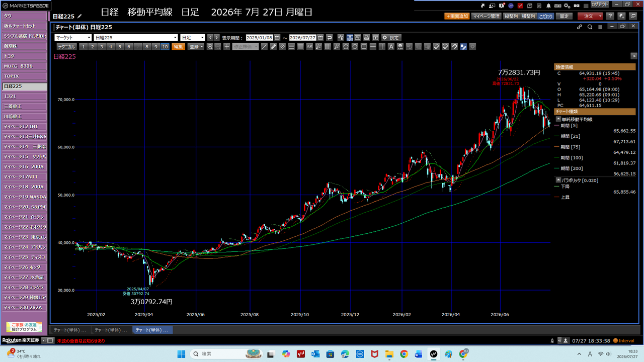Click the ログアウト button
Viewport: 644px width, 362px height.
click(600, 5)
